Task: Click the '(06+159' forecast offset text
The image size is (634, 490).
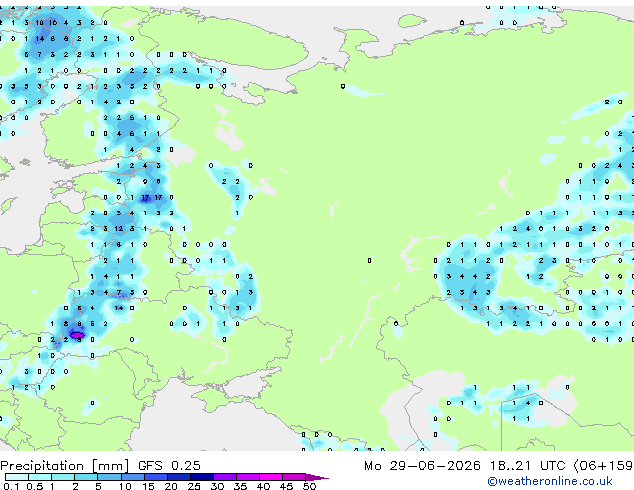Action: [603, 466]
